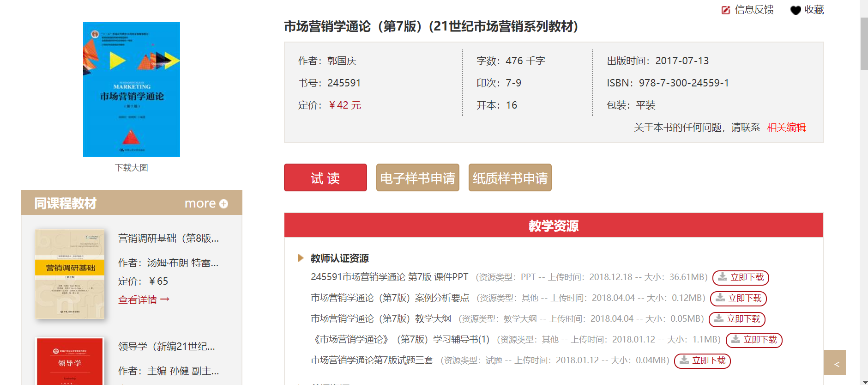Click 下载大图 under the book cover
Viewport: 868px width, 385px height.
pyautogui.click(x=132, y=168)
